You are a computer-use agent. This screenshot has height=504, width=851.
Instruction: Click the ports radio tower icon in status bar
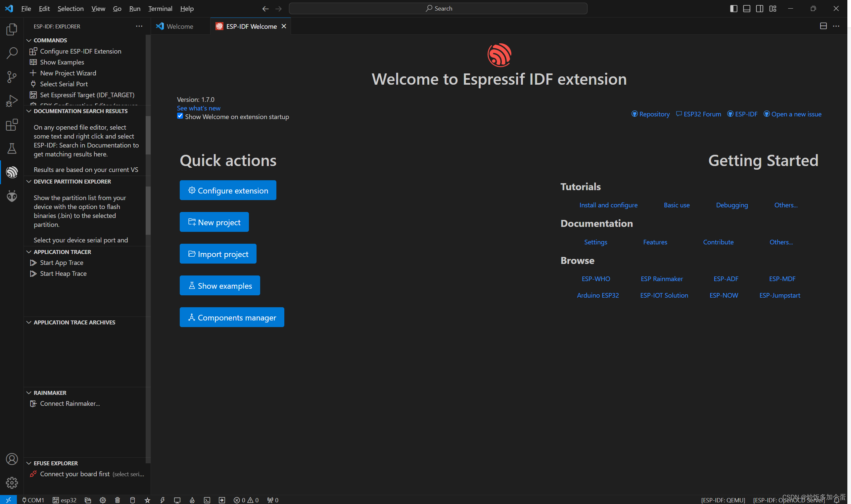[272, 500]
